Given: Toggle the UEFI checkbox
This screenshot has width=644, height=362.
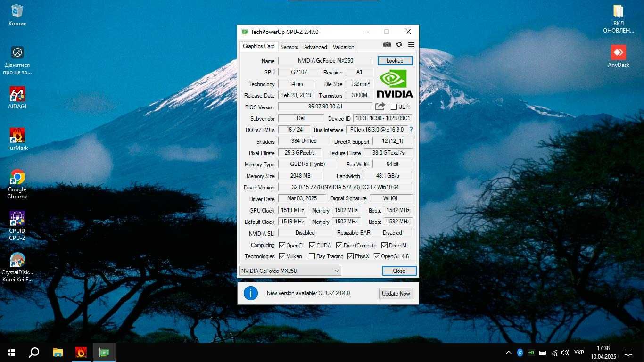Looking at the screenshot, I should [x=394, y=107].
